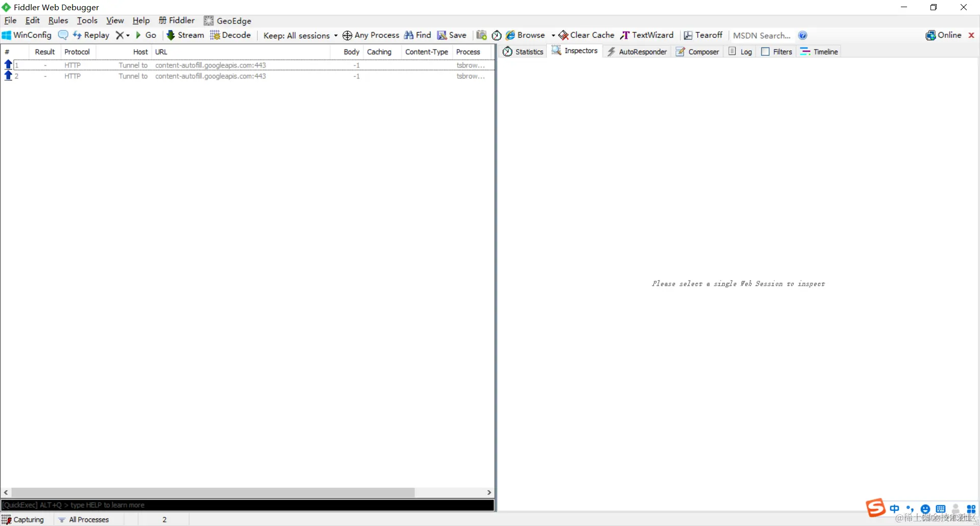Click the Sogou toolbox grid icon
The image size is (980, 526).
(x=971, y=509)
